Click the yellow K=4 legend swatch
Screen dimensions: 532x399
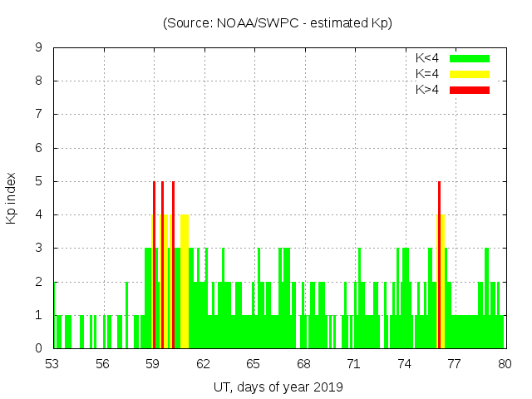pos(470,74)
